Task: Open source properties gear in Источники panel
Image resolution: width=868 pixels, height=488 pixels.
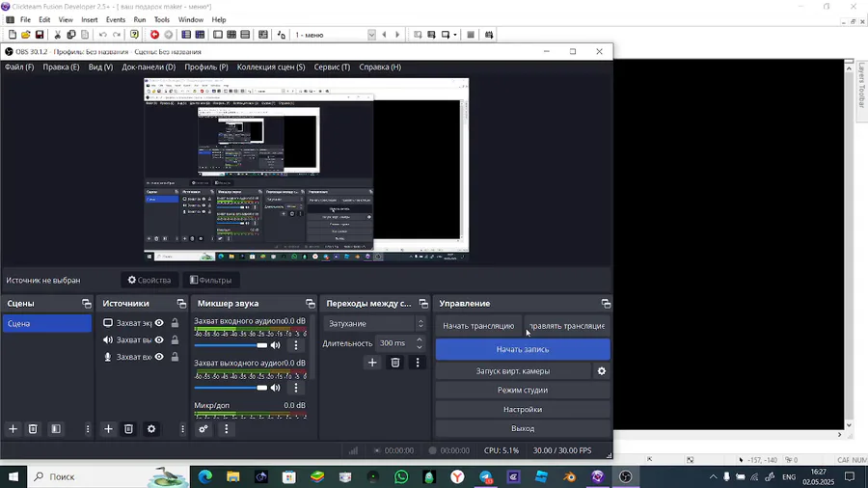Action: pyautogui.click(x=151, y=429)
